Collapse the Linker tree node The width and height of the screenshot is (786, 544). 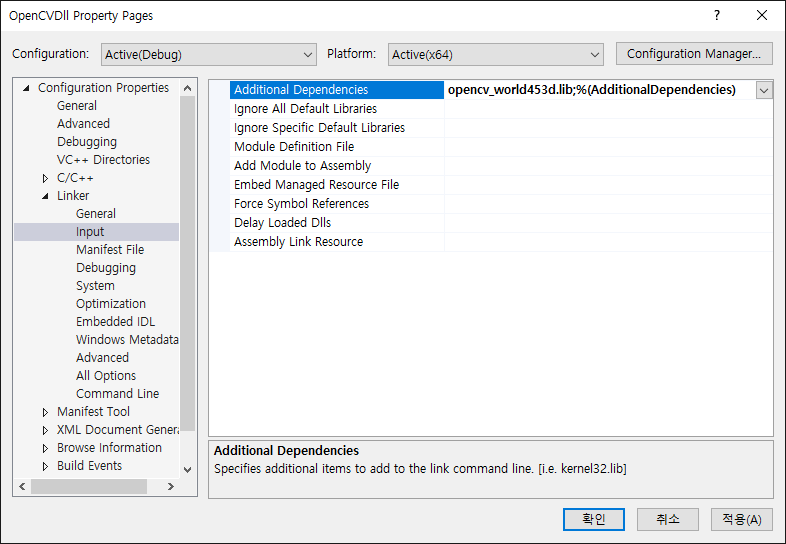click(x=46, y=196)
